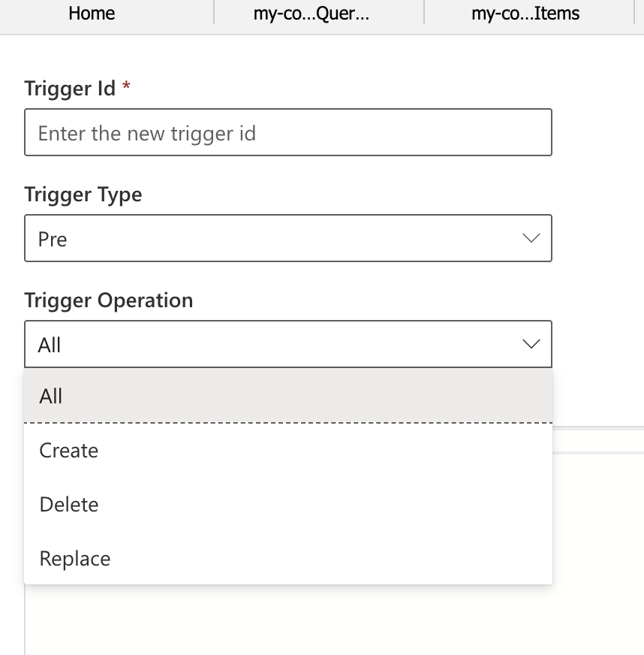
Task: Collapse the Trigger Operation combo box
Action: [x=288, y=344]
